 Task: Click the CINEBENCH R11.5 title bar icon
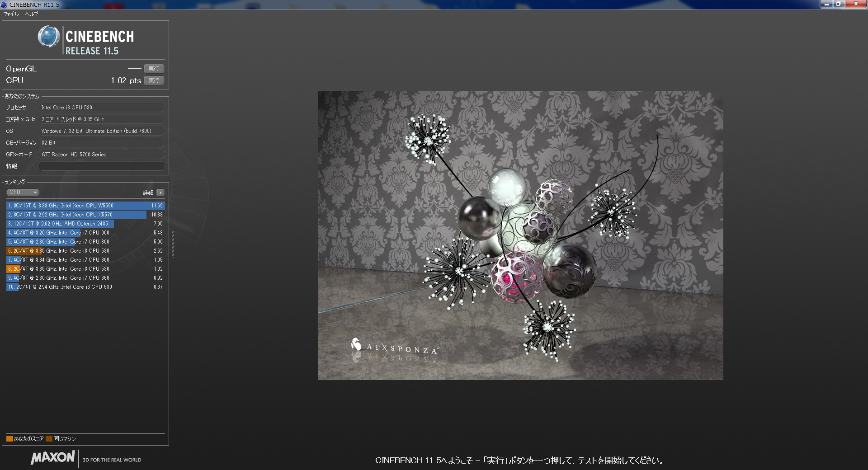coord(4,5)
